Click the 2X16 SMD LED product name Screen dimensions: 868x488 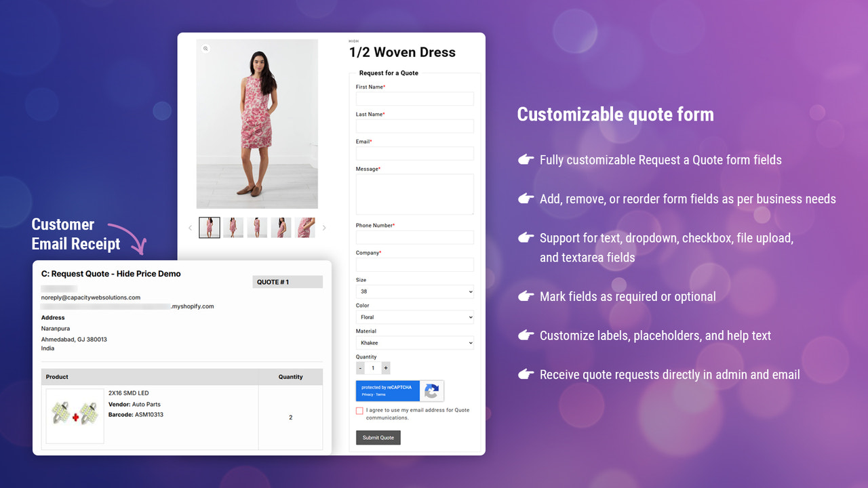(129, 393)
